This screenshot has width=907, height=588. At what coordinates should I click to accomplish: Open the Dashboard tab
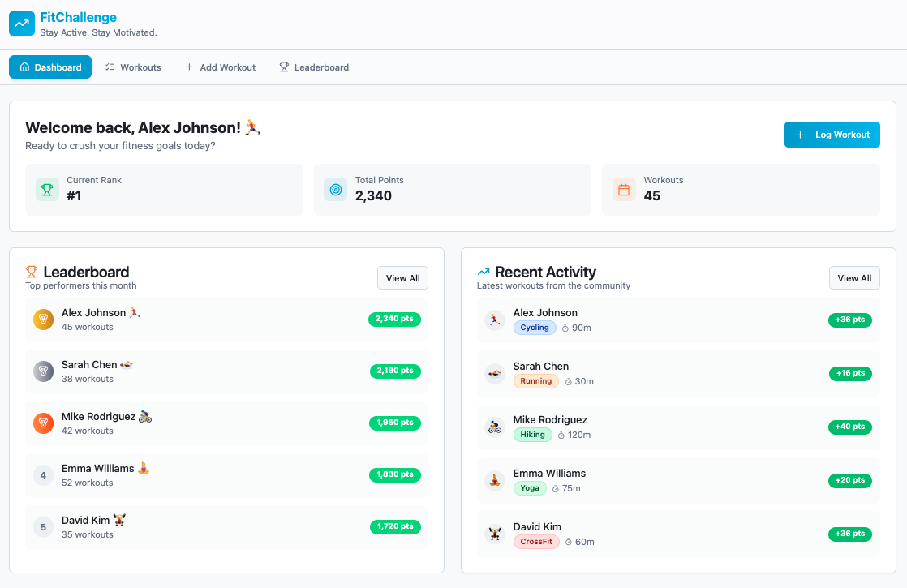point(50,67)
